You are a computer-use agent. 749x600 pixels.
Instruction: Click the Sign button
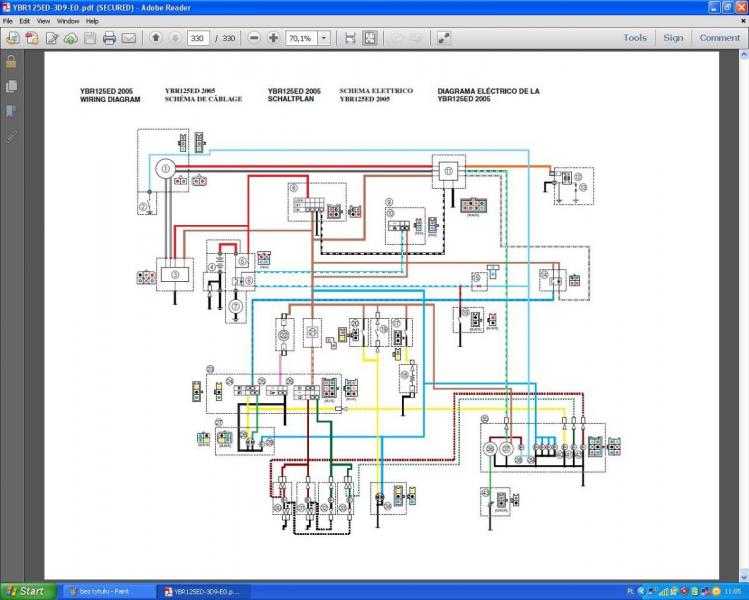(673, 38)
